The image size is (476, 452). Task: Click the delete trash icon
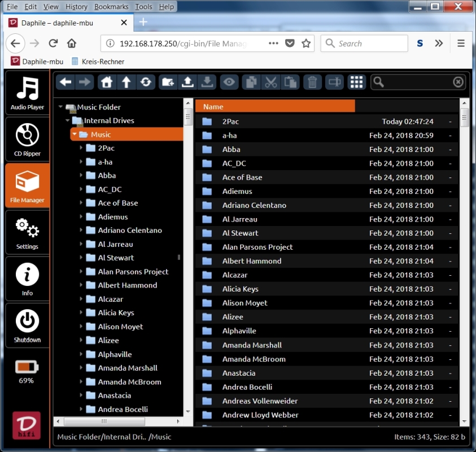[x=312, y=82]
